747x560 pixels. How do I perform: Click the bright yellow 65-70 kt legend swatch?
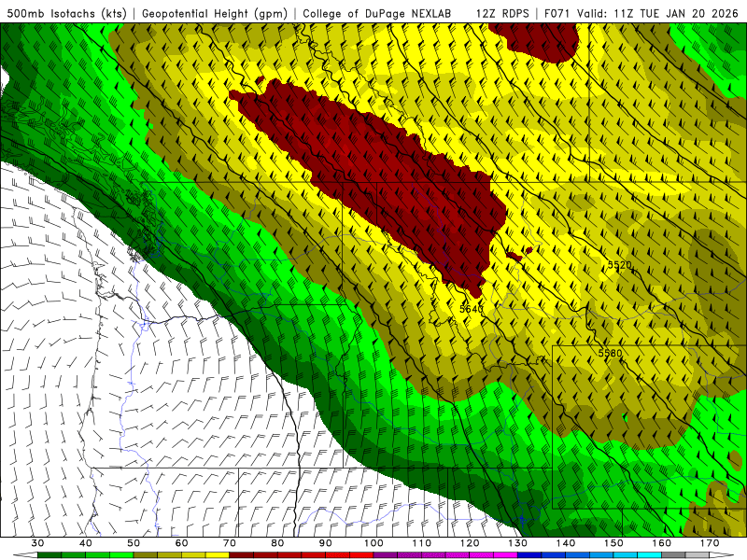point(218,555)
